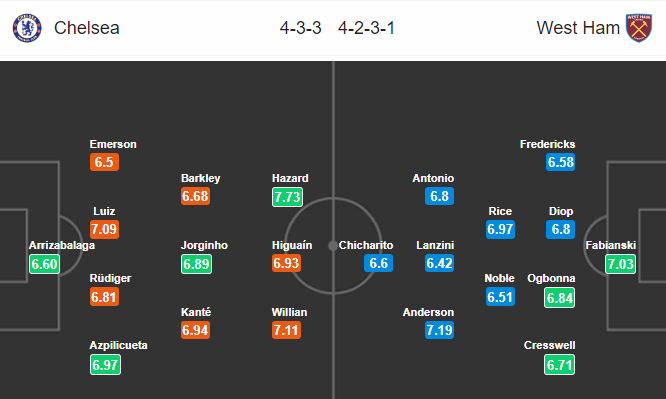Click the 4-3-3 formation label
Viewport: 666px width, 399px height.
301,28
